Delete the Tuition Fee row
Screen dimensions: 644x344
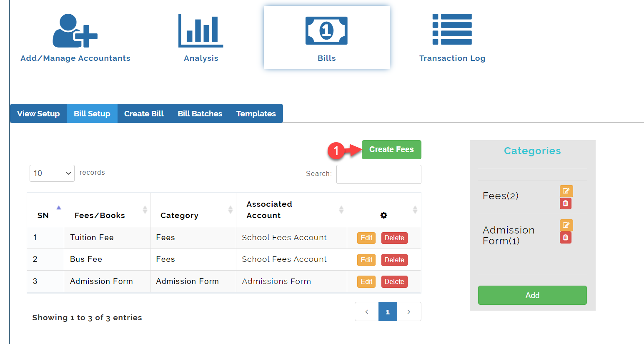[x=394, y=238]
